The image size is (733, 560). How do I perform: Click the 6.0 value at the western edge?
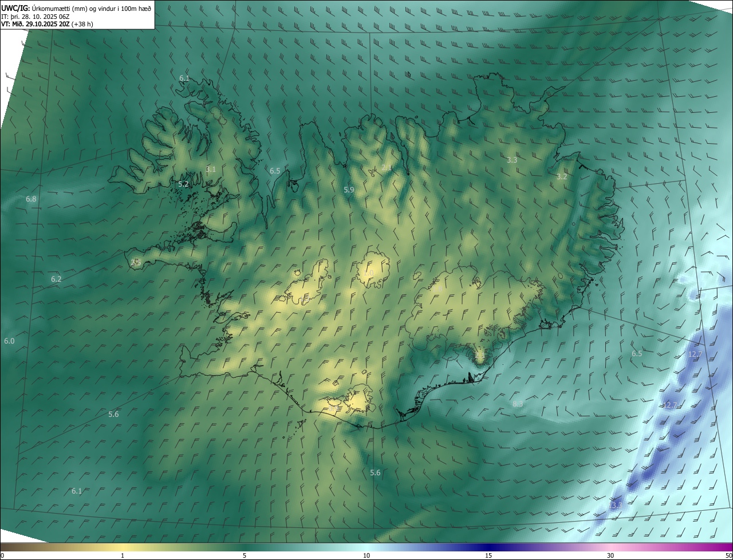click(x=9, y=341)
